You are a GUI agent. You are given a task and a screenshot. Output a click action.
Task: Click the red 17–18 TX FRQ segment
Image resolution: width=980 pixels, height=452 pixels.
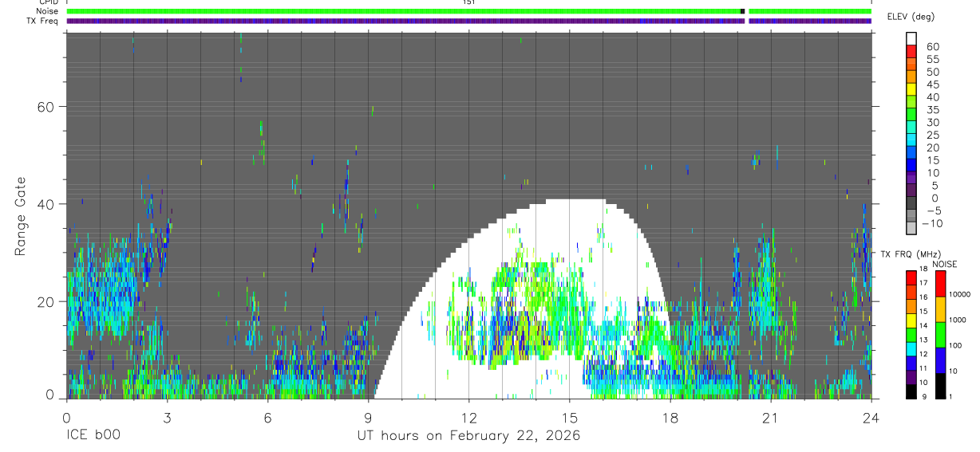click(x=911, y=277)
